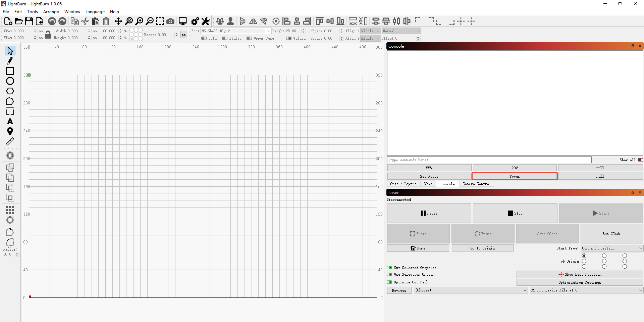Switch to the Cuts / Layers tab

click(403, 184)
